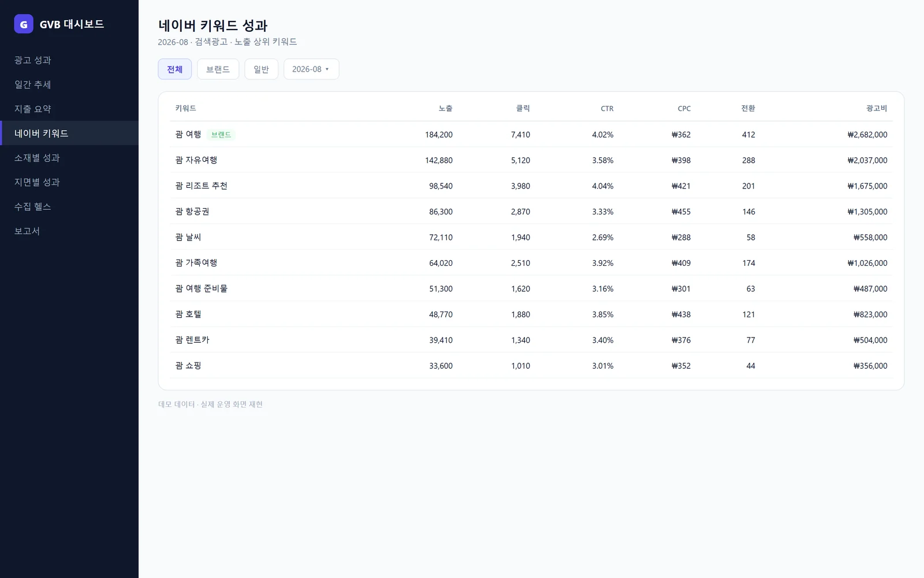The width and height of the screenshot is (924, 578).
Task: Select 네이버 키워드 sidebar item
Action: (69, 133)
